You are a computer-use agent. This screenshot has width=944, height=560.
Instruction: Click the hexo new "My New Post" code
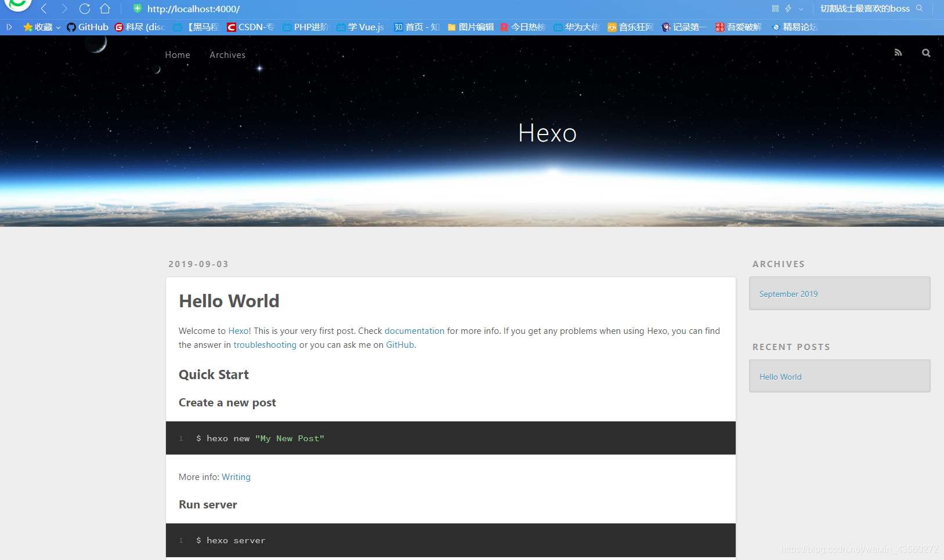click(261, 438)
